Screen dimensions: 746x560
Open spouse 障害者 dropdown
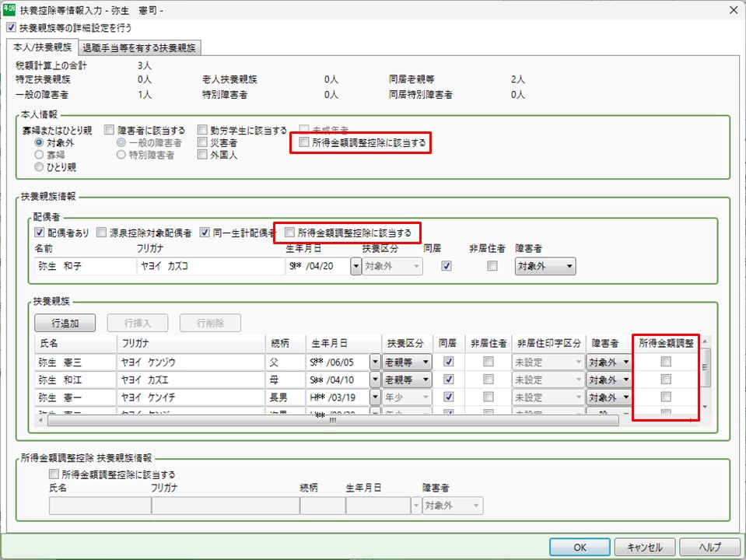545,267
